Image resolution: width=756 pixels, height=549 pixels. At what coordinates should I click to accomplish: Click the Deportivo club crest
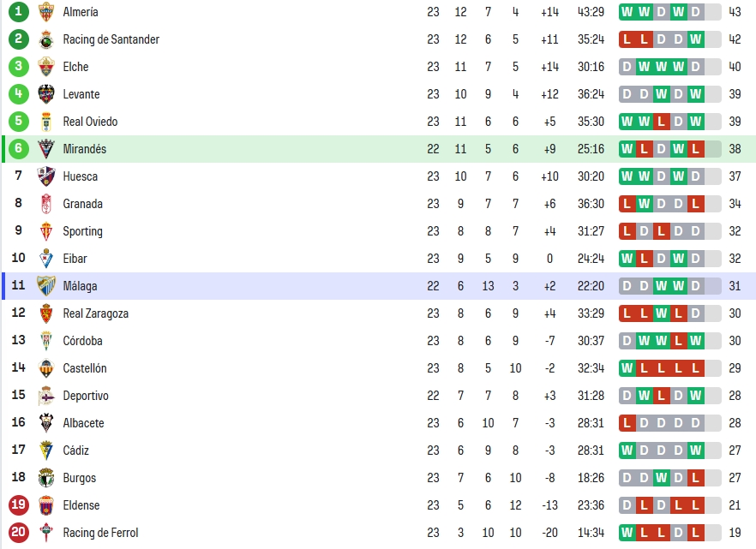tap(46, 396)
